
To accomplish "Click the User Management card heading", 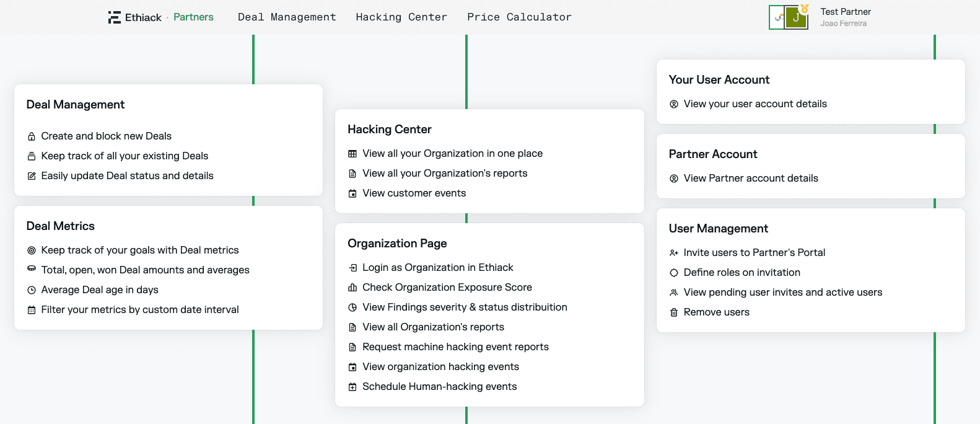I will point(719,229).
